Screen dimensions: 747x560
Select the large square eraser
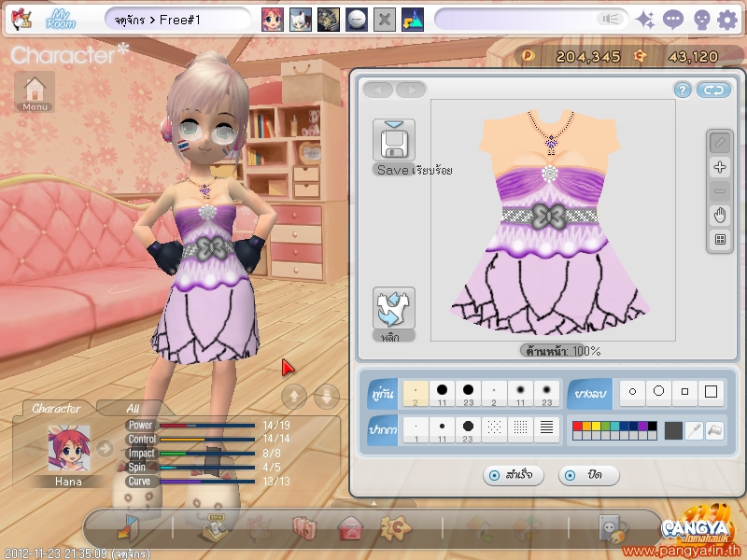[711, 392]
